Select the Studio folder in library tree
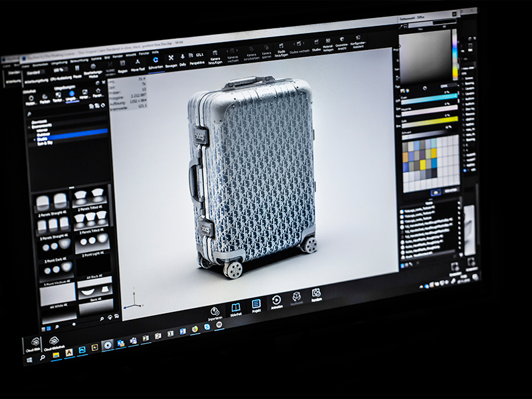Viewport: 532px width, 399px height. 43,139
